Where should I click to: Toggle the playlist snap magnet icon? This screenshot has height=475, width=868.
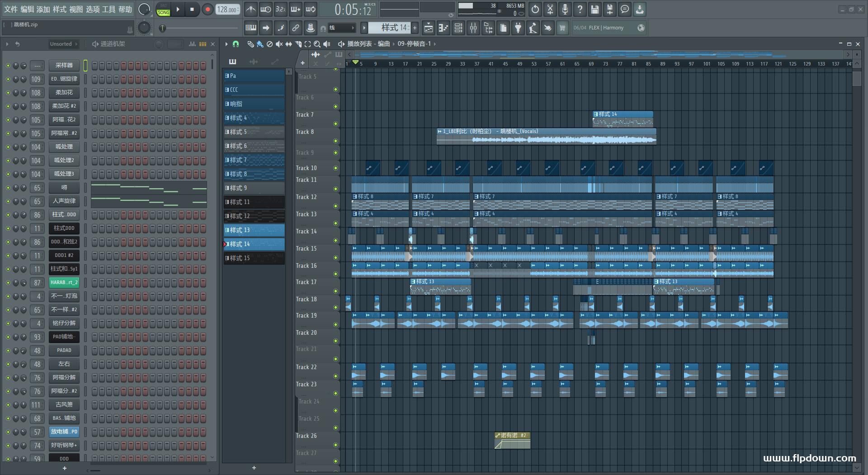click(x=236, y=44)
